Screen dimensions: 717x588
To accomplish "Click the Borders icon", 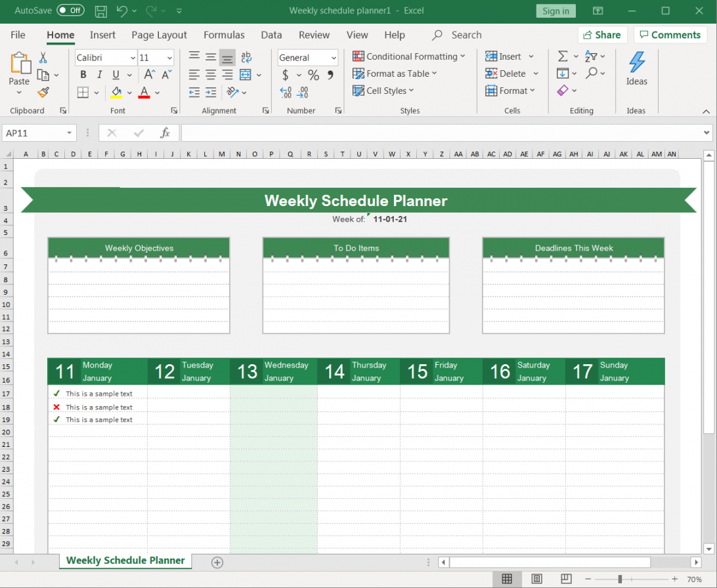I will pos(83,93).
